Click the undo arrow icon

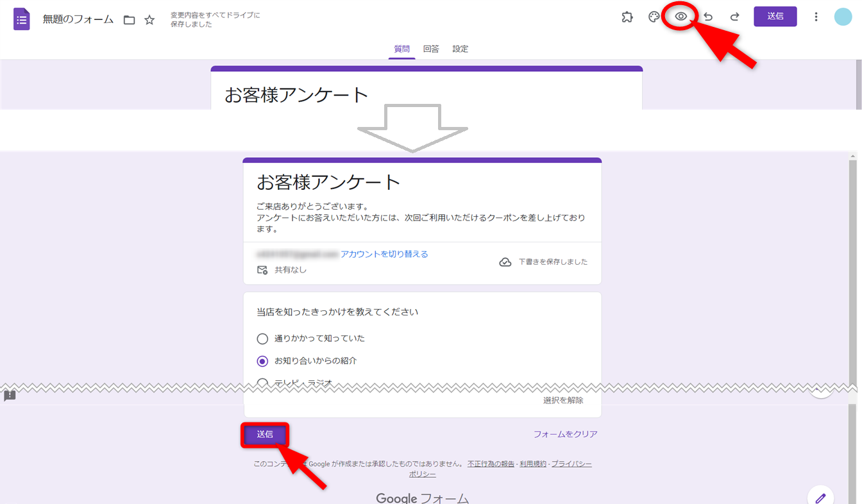click(x=708, y=17)
